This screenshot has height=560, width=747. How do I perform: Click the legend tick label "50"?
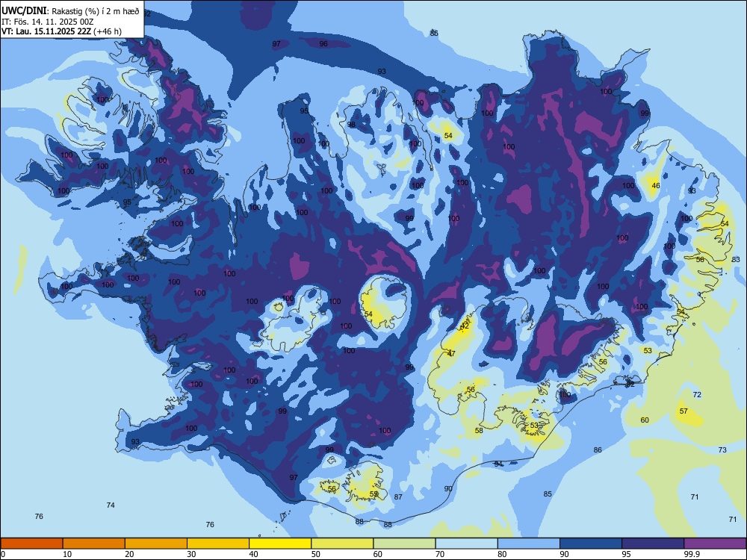pos(315,554)
